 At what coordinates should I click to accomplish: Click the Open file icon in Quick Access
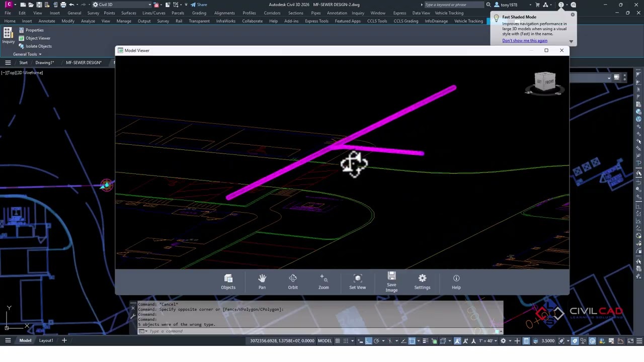pos(31,5)
